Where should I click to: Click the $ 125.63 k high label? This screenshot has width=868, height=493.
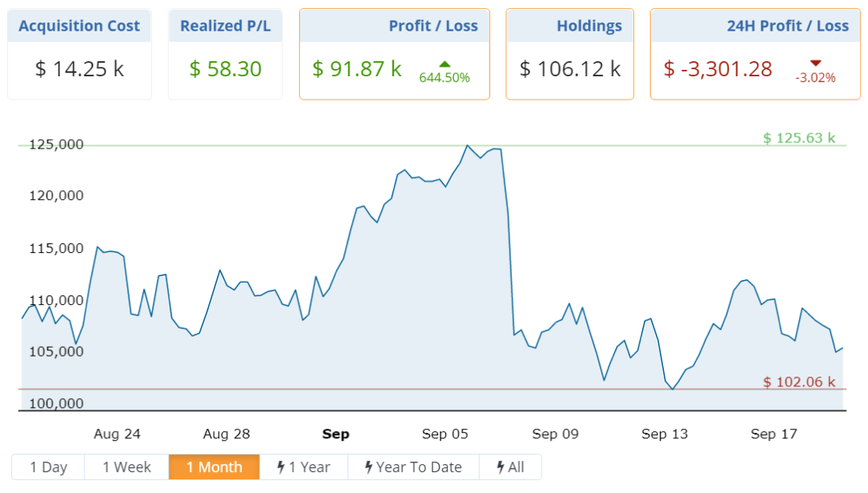799,137
